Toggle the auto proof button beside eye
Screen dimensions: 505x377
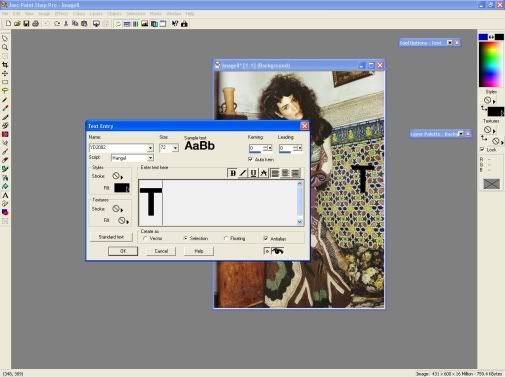(267, 251)
